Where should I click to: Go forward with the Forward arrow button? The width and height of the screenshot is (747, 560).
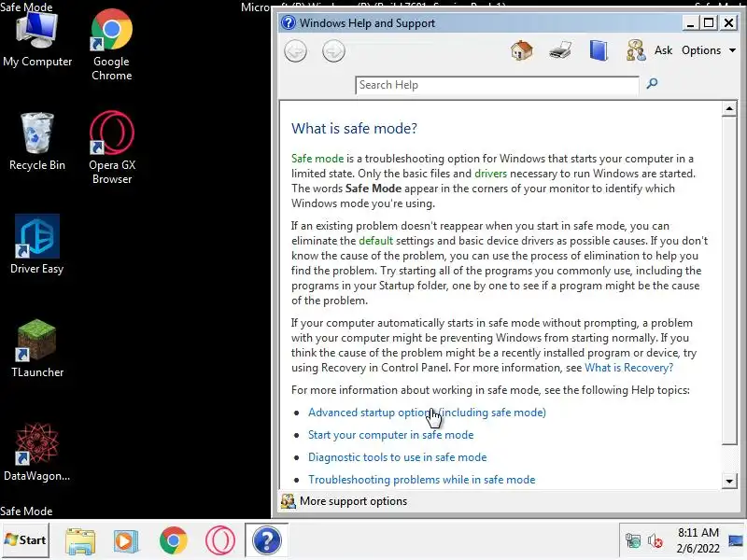point(333,51)
